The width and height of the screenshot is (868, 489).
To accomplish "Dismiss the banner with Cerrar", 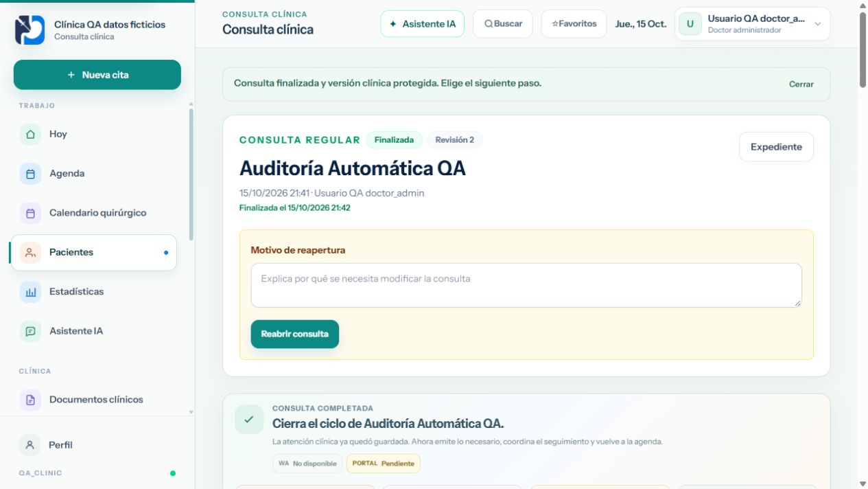I will point(801,84).
